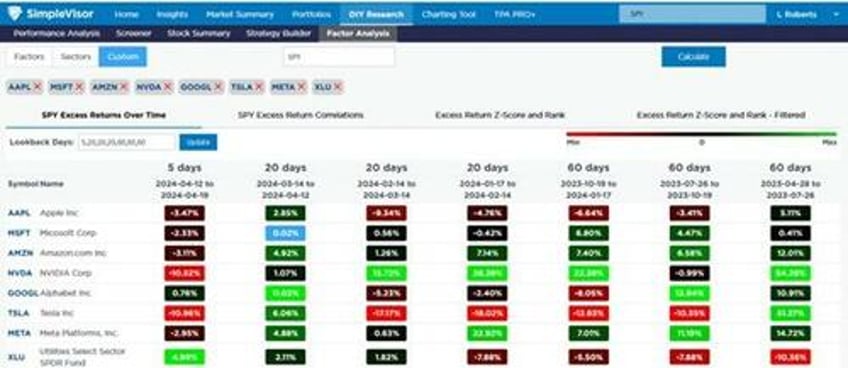
Task: Remove the TSLA tag with its X
Action: 259,87
